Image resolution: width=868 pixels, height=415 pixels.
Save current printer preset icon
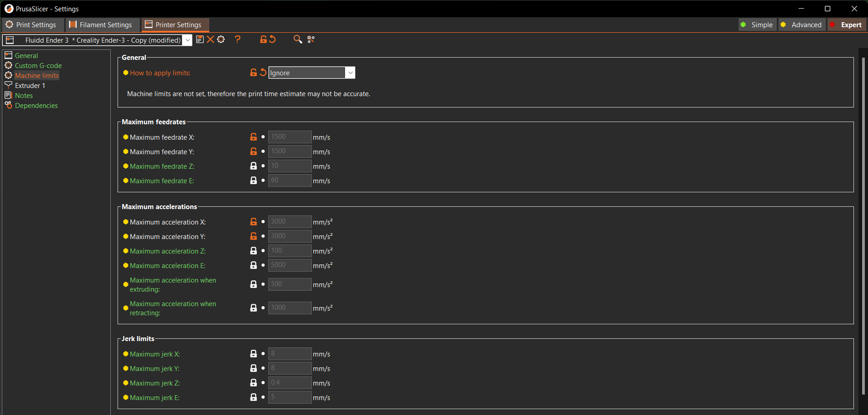[x=200, y=39]
